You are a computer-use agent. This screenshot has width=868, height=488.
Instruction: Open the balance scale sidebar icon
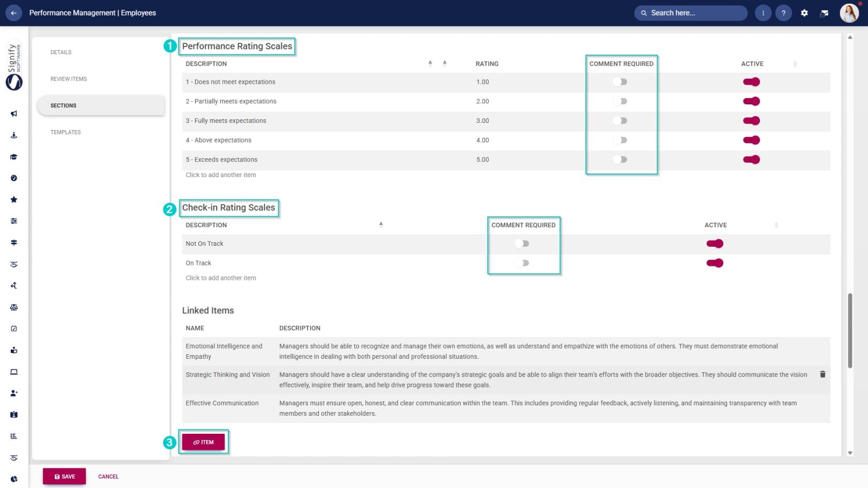(14, 307)
